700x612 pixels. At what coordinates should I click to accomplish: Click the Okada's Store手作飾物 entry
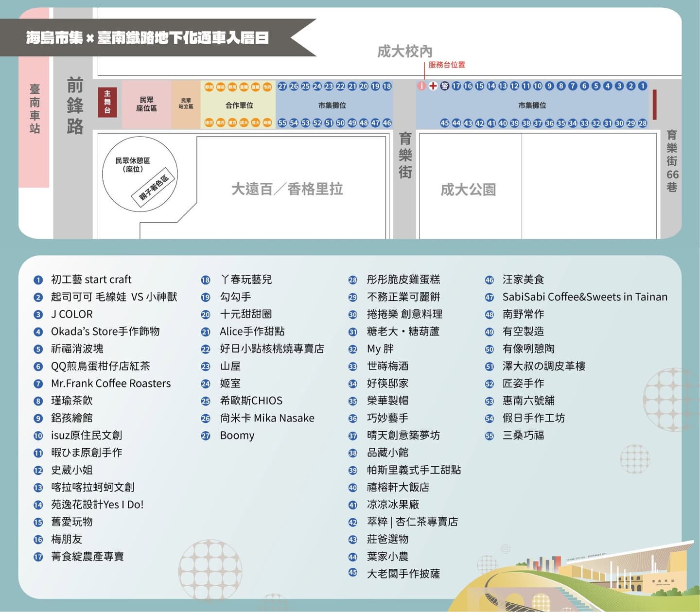coord(105,332)
